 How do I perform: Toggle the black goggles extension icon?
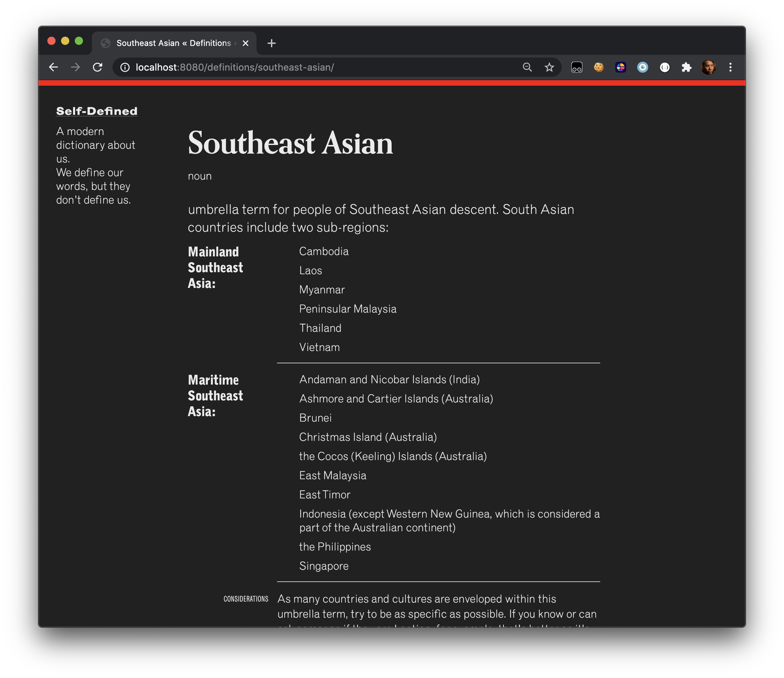tap(577, 67)
